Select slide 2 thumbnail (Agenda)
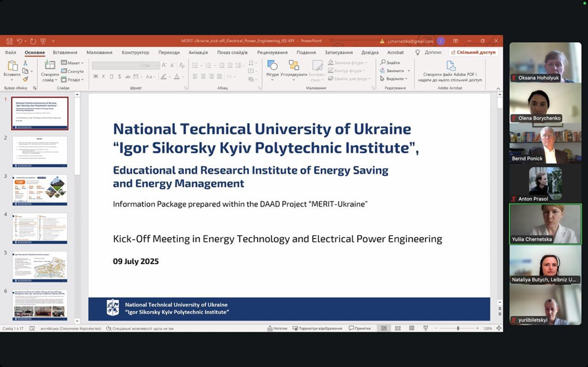This screenshot has width=588, height=367. tap(40, 152)
